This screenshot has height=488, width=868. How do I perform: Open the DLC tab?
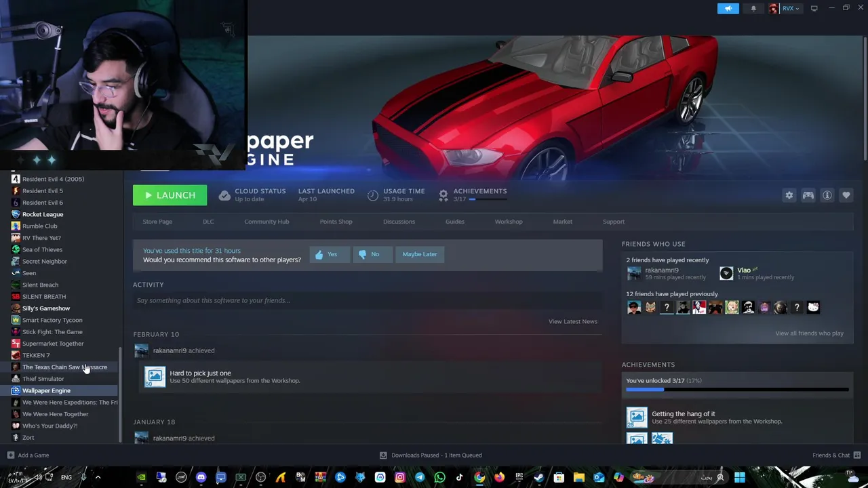(x=208, y=222)
